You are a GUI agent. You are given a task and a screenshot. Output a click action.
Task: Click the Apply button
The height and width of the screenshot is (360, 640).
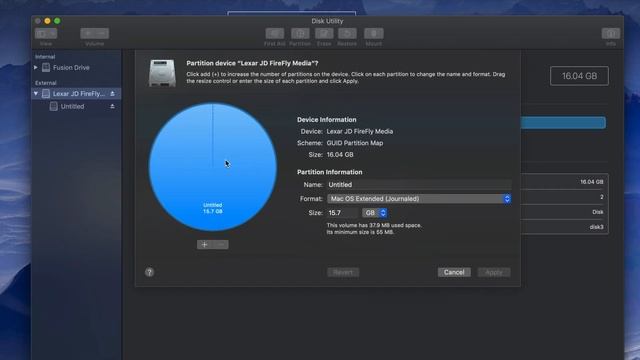click(x=494, y=272)
